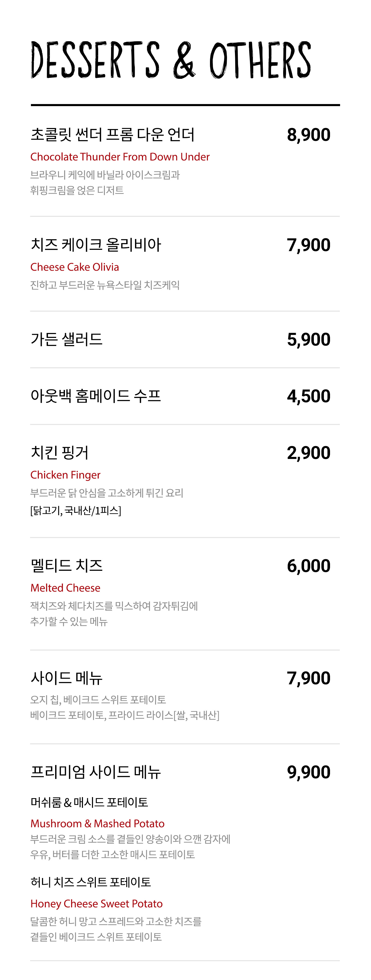Viewport: 371px width, 980px height.
Task: Click the 8,900 price
Action: tap(309, 135)
